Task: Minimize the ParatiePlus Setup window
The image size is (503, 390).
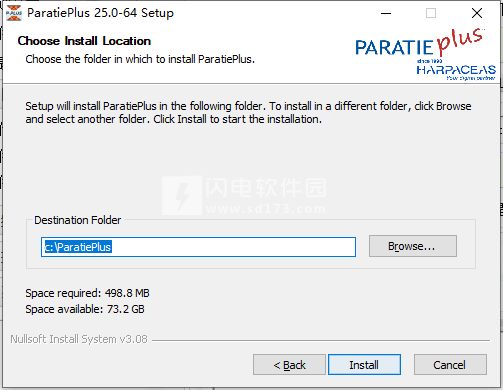Action: point(386,13)
